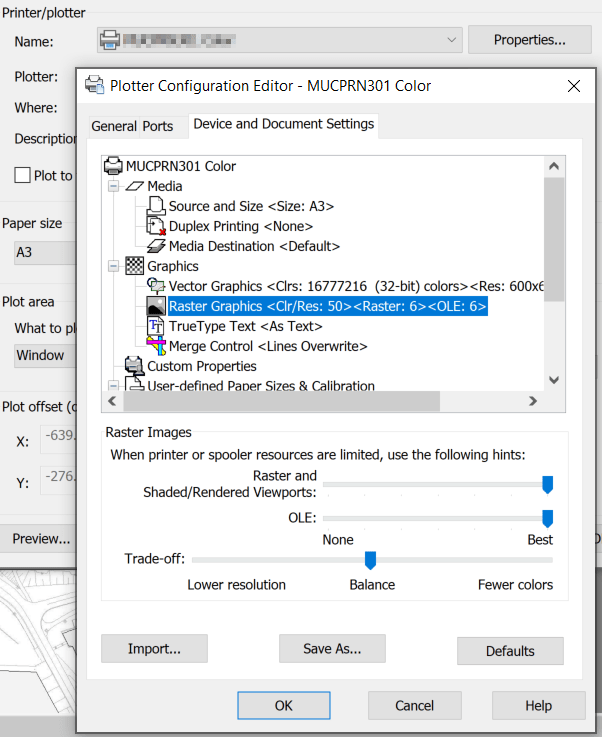Open the printer Name dropdown
This screenshot has height=737, width=602.
coord(451,40)
